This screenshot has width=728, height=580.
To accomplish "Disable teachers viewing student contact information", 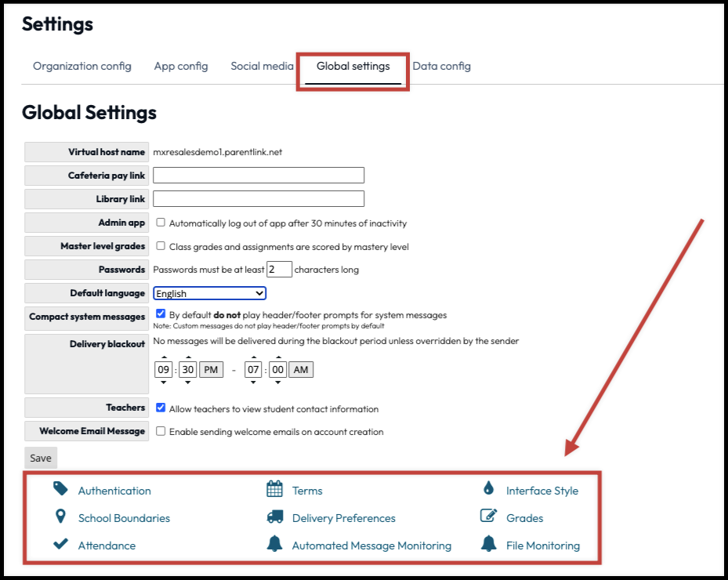I will (x=161, y=408).
